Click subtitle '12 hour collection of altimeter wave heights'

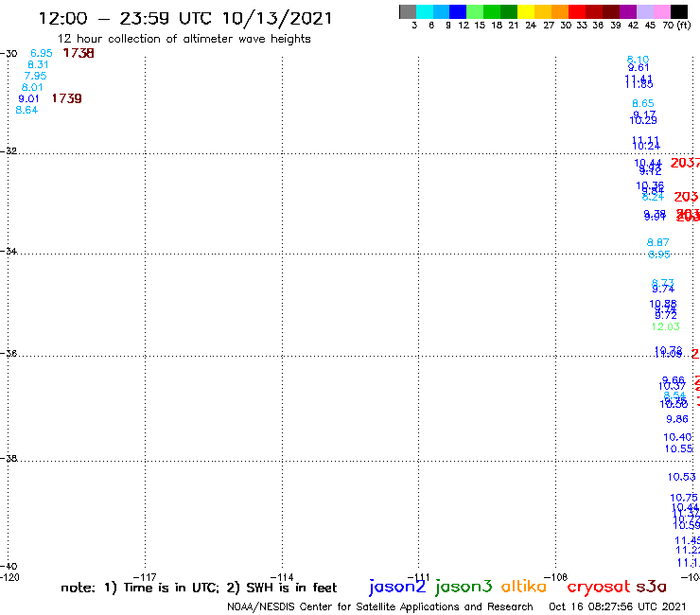[184, 39]
